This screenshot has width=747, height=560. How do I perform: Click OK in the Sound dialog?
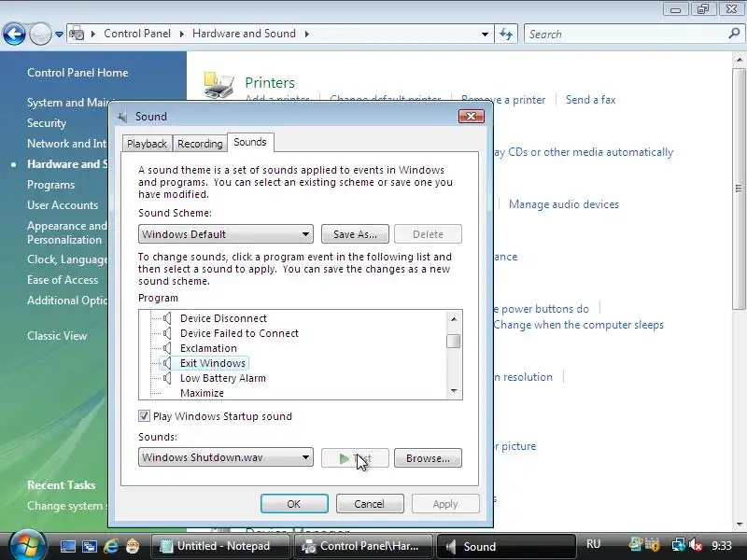pyautogui.click(x=294, y=503)
